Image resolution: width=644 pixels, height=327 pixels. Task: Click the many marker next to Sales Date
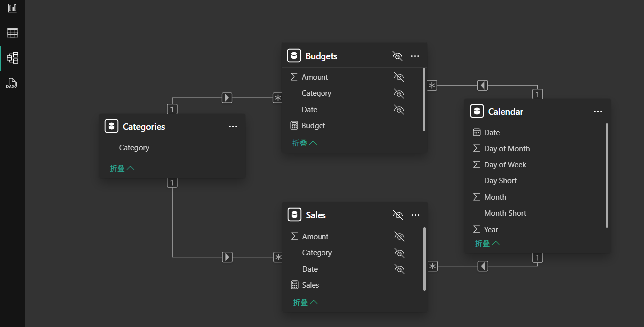pos(433,266)
